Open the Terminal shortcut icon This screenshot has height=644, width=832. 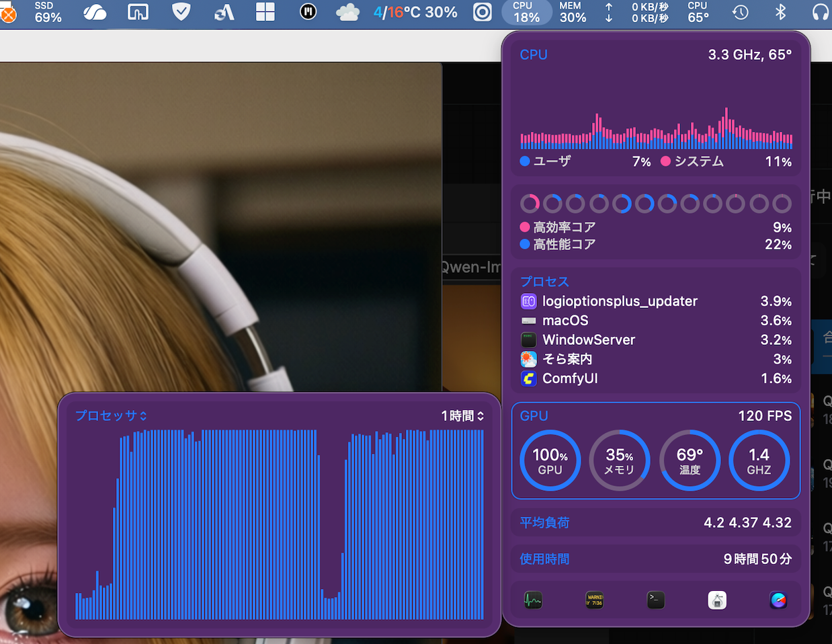pyautogui.click(x=656, y=600)
